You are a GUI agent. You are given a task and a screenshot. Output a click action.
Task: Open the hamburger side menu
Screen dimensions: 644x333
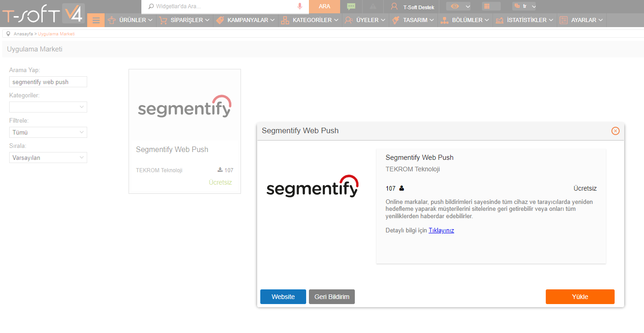coord(96,20)
